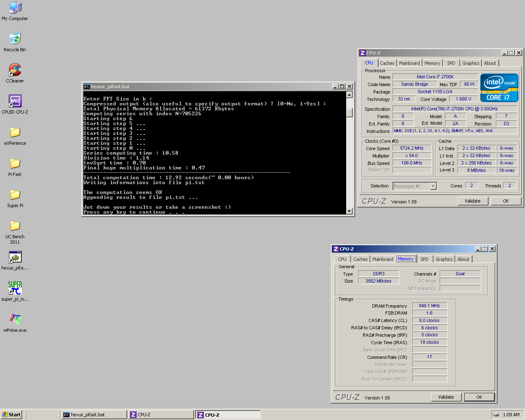Activate second CPU-Z taskbar button
This screenshot has width=525, height=420.
click(x=228, y=415)
